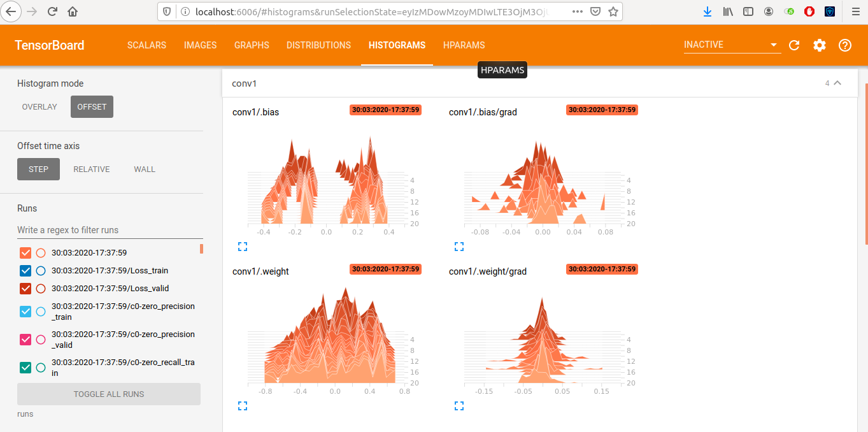This screenshot has width=868, height=432.
Task: Click the conv1/.bias/grad run label badge
Action: (602, 110)
